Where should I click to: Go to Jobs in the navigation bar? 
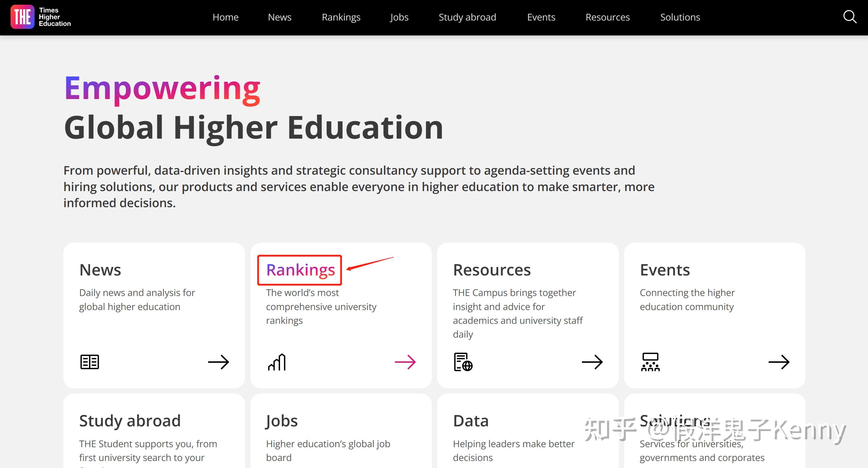[399, 17]
